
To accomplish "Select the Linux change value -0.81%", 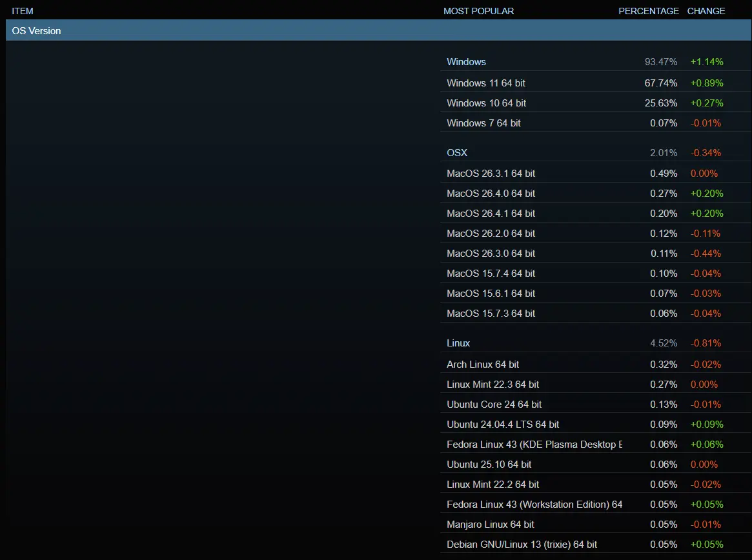I will coord(706,343).
